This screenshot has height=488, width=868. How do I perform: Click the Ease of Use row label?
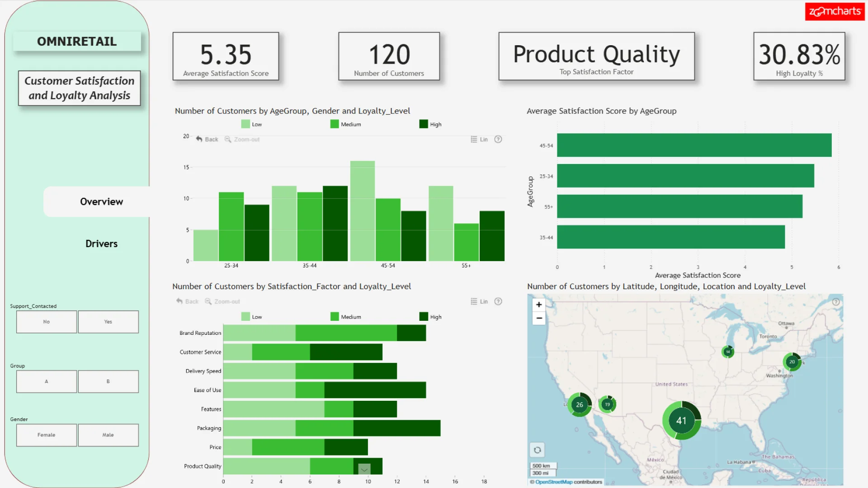coord(208,390)
